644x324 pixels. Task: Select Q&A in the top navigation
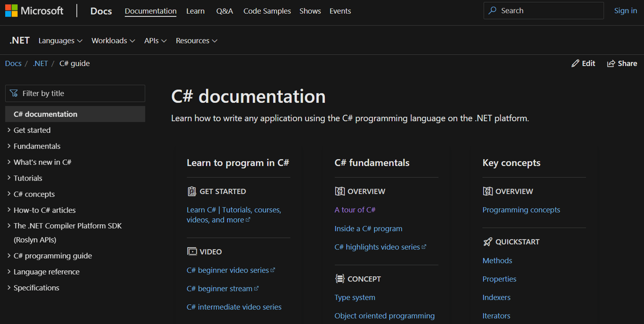(224, 11)
